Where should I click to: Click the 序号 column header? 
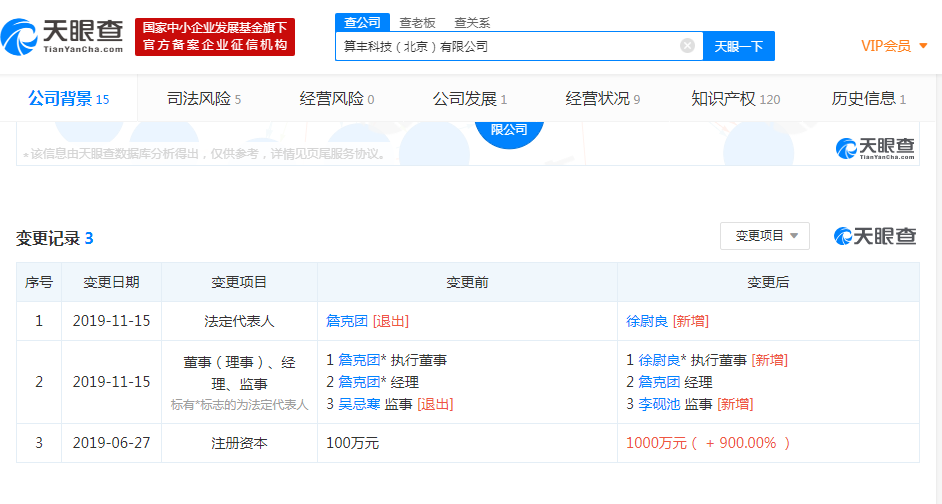click(39, 282)
